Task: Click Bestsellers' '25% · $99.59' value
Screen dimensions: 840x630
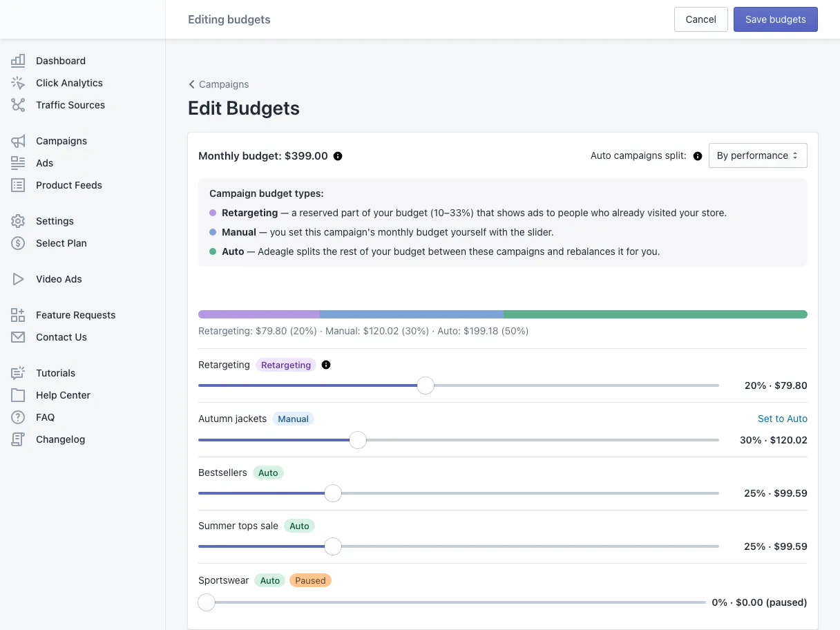Action: coord(776,493)
